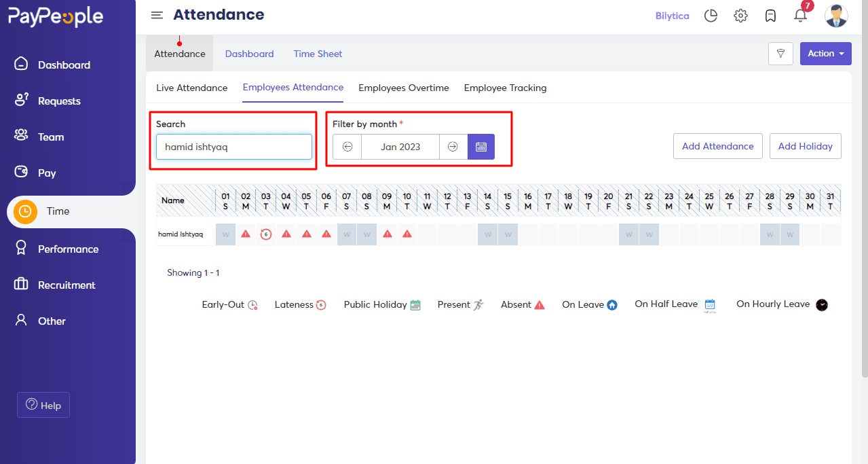Switch to the Time Sheet tab
Screen dimensions: 868x464
pyautogui.click(x=318, y=53)
